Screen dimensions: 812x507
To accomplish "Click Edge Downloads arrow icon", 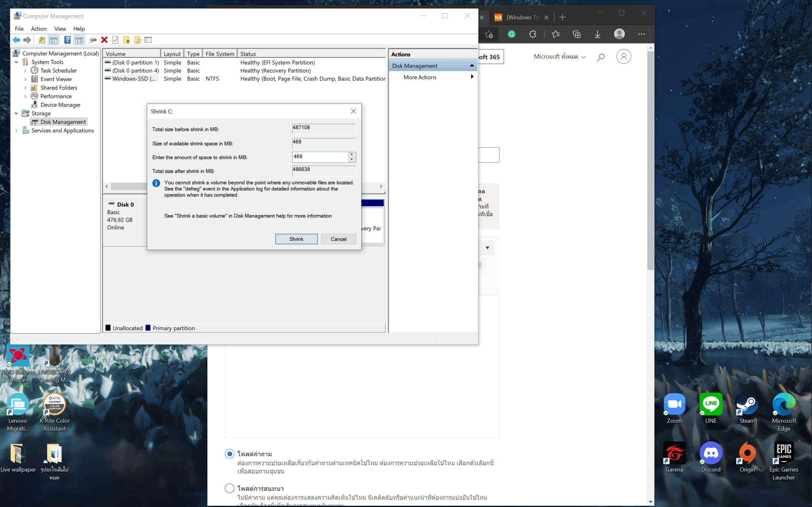I will tap(597, 34).
